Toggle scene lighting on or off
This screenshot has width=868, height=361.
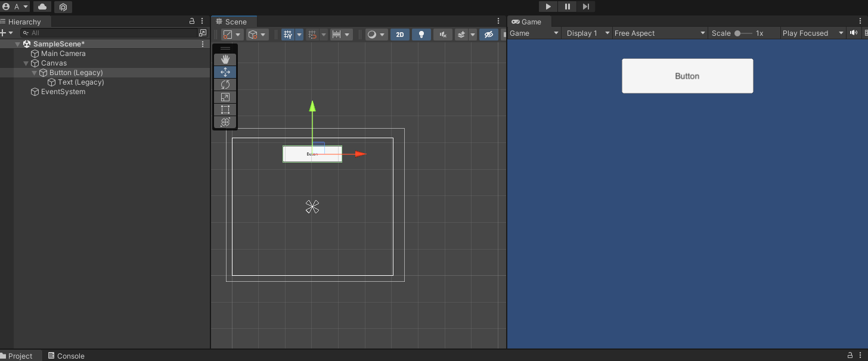(x=421, y=34)
